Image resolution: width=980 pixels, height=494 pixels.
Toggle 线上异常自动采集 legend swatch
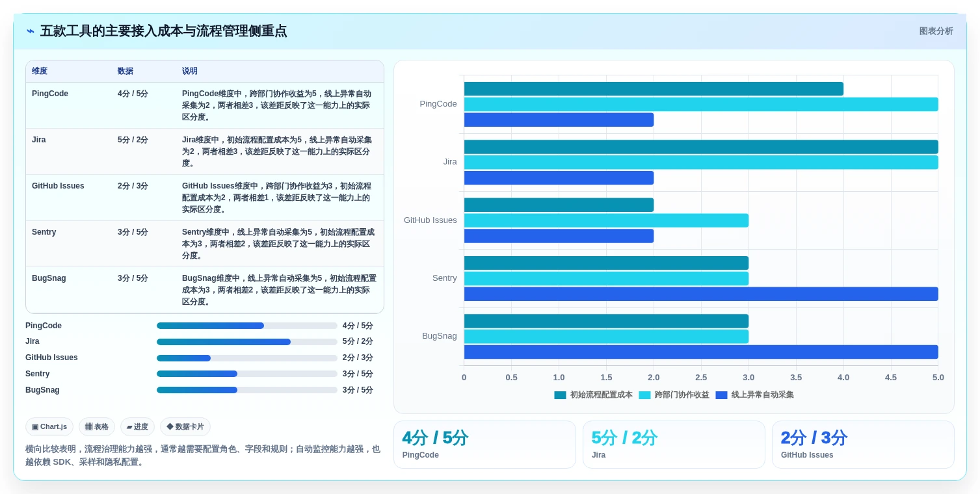(x=722, y=395)
